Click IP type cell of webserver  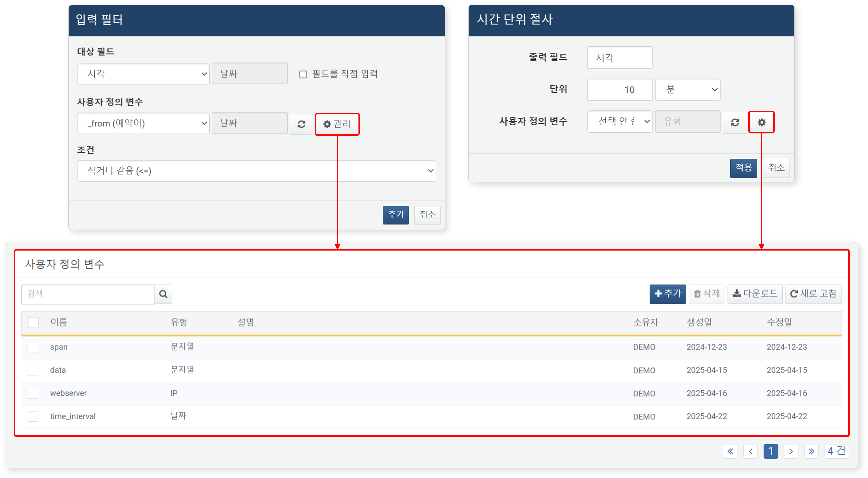(x=174, y=393)
